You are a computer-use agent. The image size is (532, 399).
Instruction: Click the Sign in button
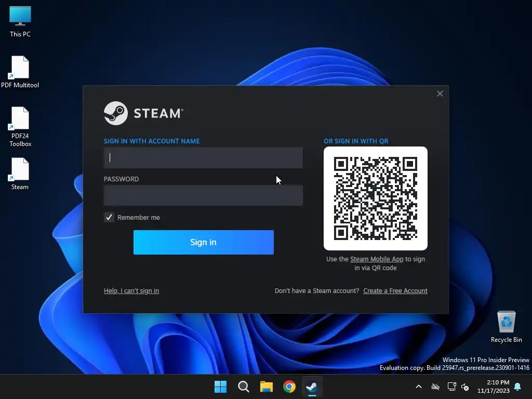tap(204, 242)
